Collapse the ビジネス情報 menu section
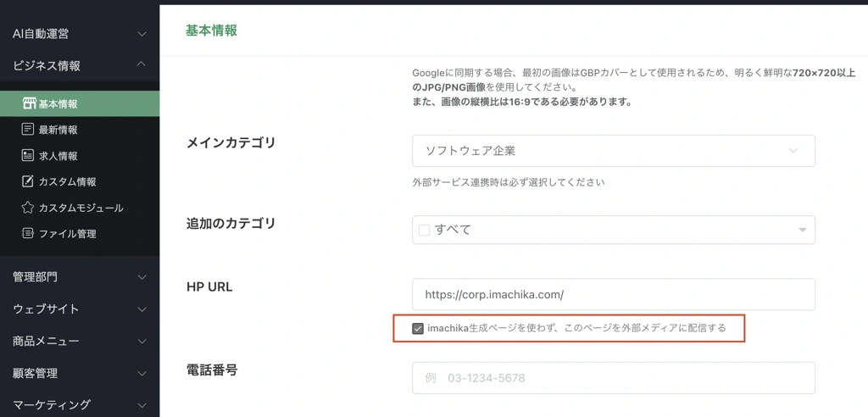The image size is (868, 417). (80, 65)
